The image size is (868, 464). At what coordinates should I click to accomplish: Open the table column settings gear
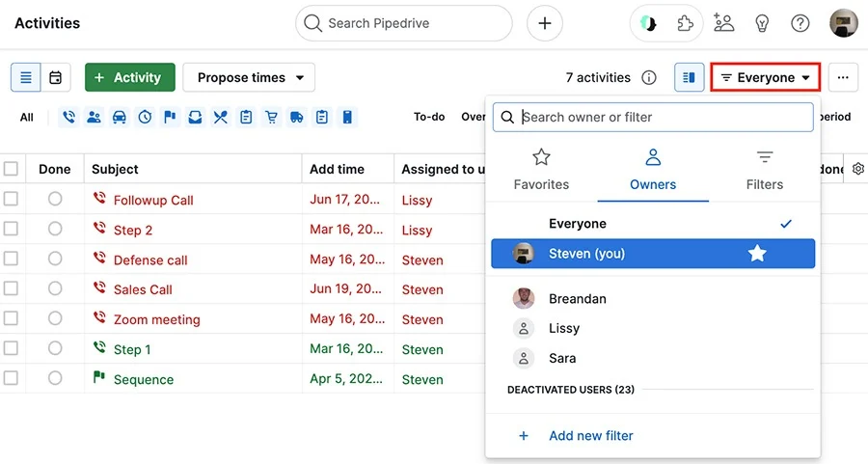(x=858, y=169)
